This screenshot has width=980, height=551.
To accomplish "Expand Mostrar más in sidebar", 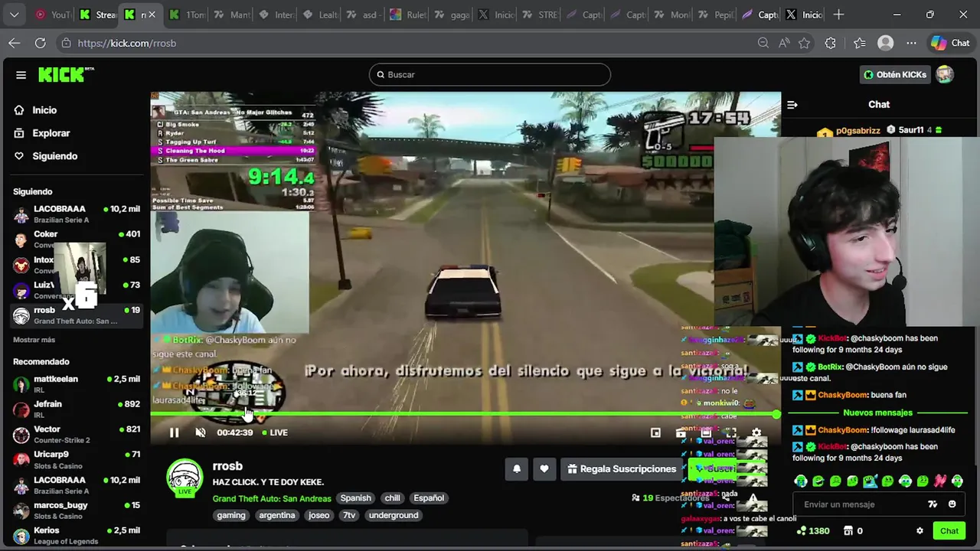I will coord(34,340).
